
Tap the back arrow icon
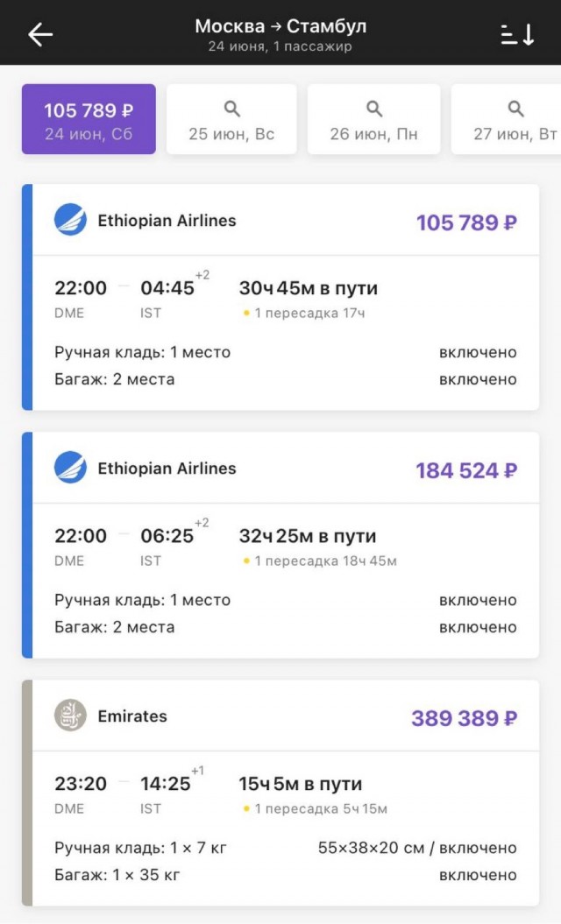[x=40, y=34]
